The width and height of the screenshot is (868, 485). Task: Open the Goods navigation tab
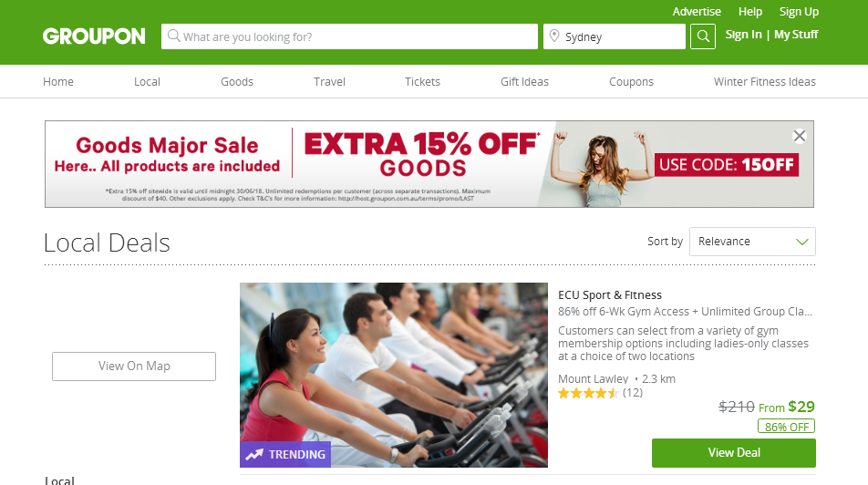(237, 81)
